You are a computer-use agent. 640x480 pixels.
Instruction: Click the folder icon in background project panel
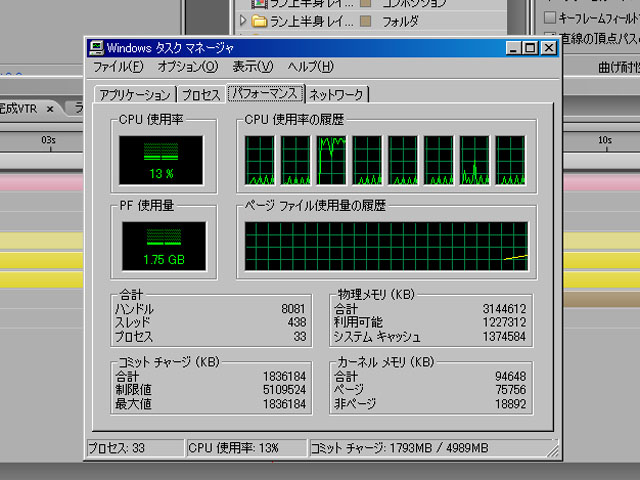click(x=259, y=21)
